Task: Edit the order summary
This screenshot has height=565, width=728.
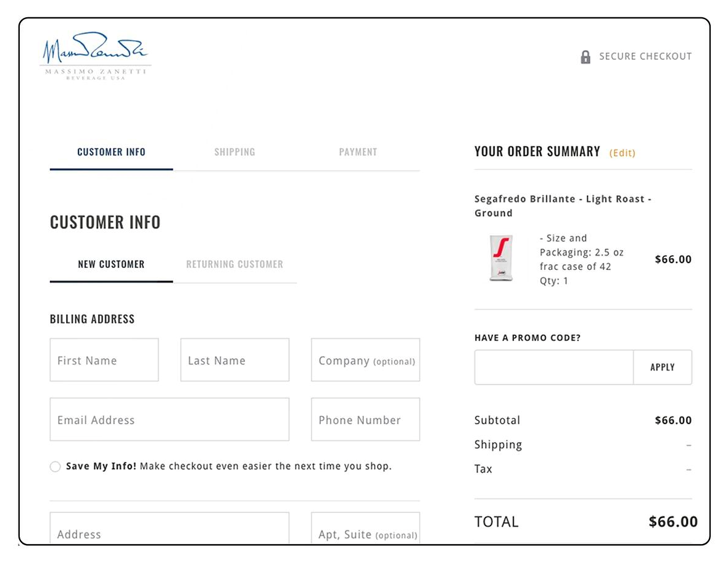Action: pos(622,153)
